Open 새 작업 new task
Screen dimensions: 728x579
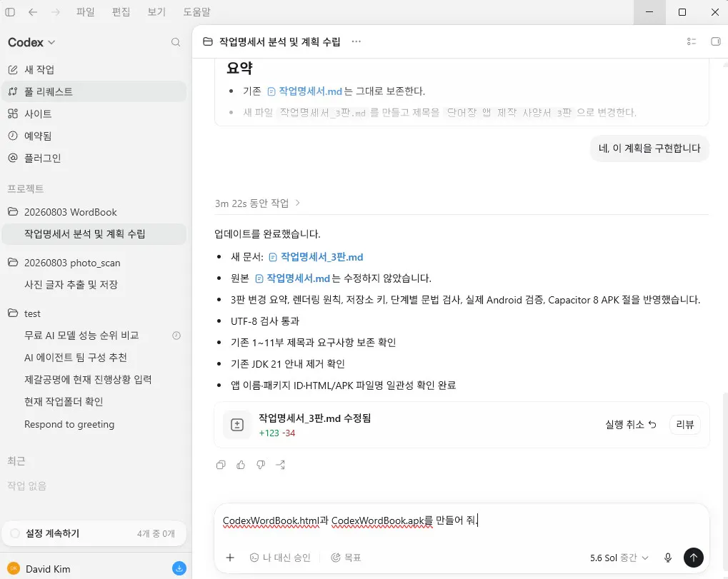94,69
